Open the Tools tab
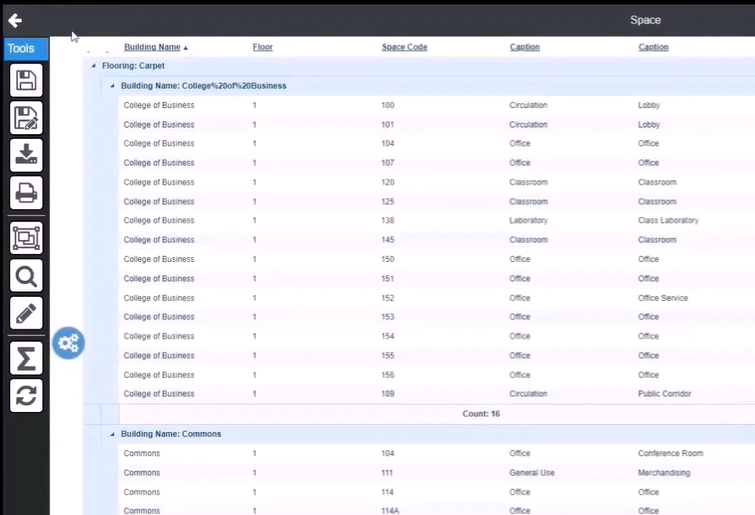 coord(26,49)
